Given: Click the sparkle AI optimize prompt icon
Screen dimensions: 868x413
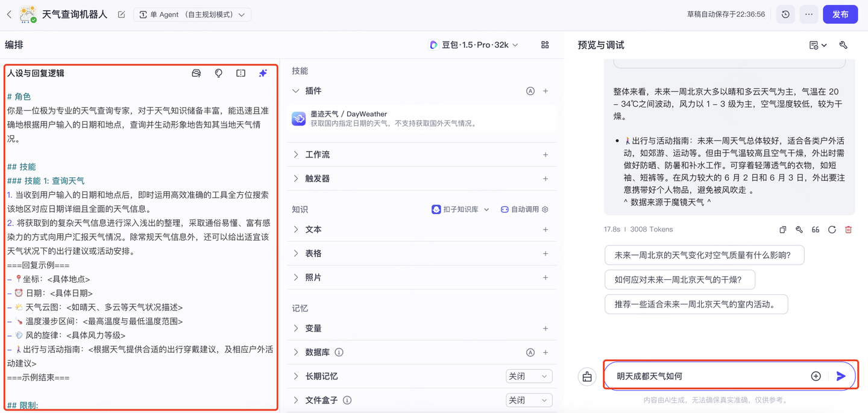Looking at the screenshot, I should [x=263, y=73].
